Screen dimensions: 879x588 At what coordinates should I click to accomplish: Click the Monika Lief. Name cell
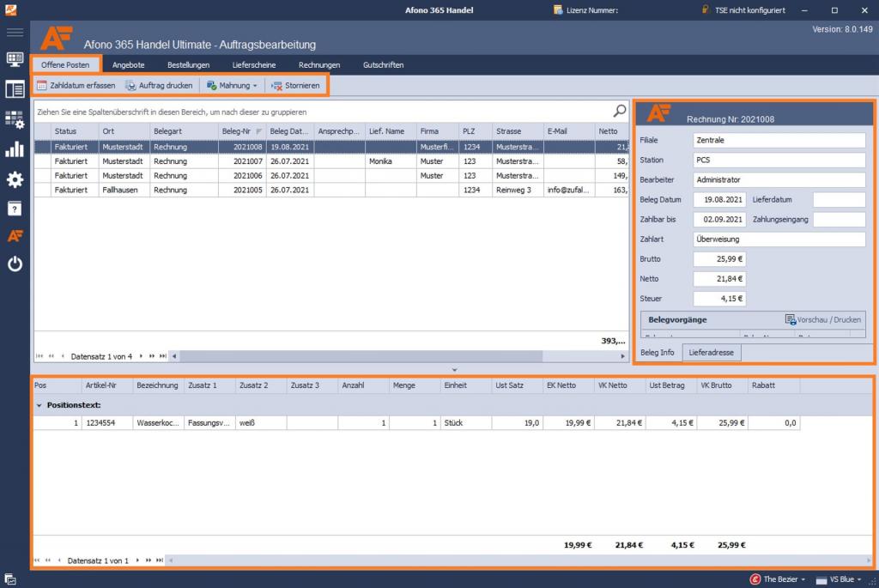(391, 161)
